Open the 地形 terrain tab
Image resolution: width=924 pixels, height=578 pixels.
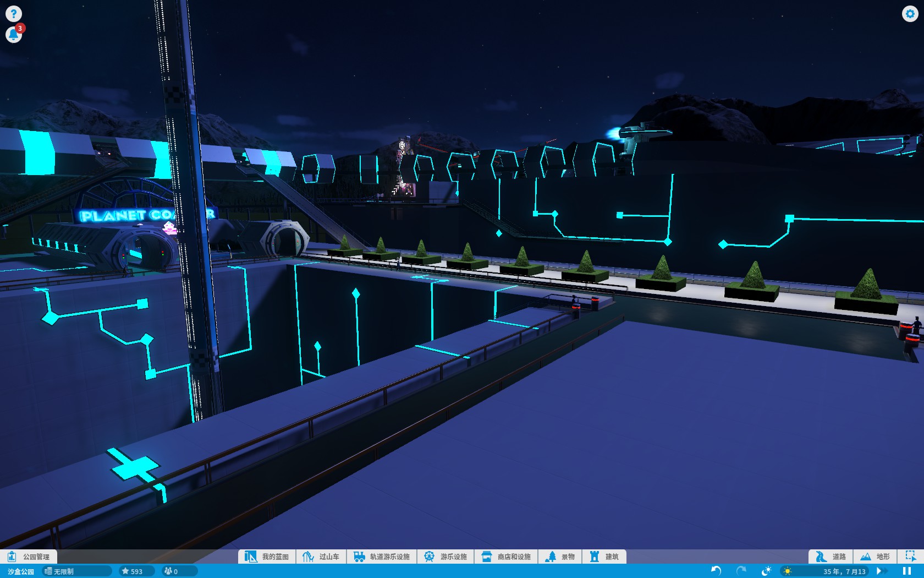tap(875, 557)
